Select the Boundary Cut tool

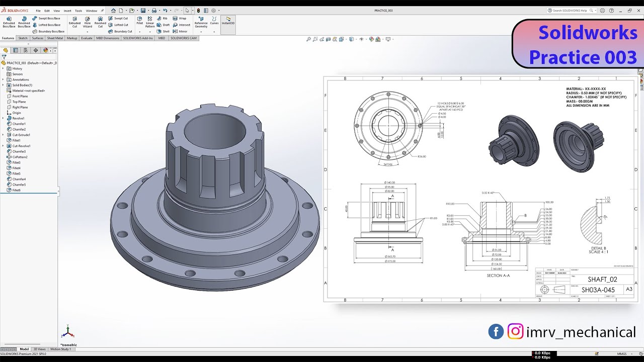(120, 31)
